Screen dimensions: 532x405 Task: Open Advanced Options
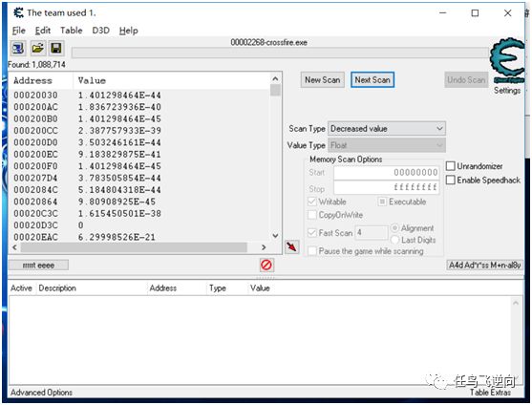tap(41, 393)
